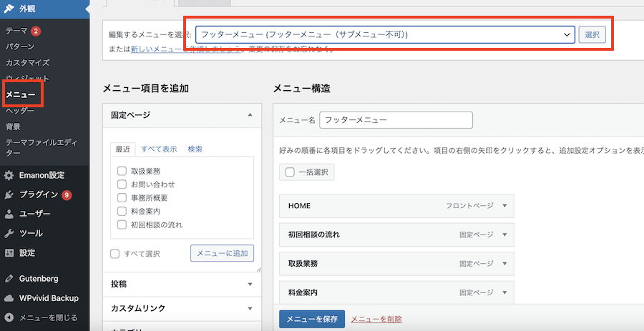
Task: Check the 取扱業務 page checkbox
Action: click(122, 172)
